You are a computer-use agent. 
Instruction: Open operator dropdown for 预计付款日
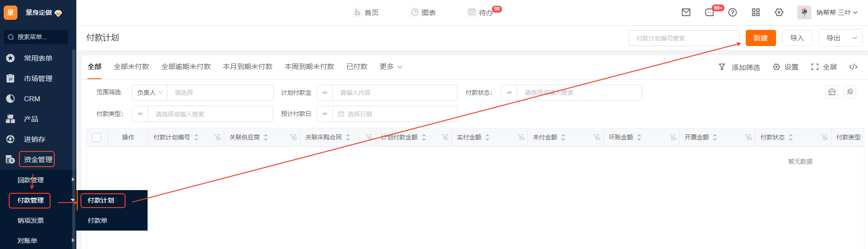click(325, 114)
